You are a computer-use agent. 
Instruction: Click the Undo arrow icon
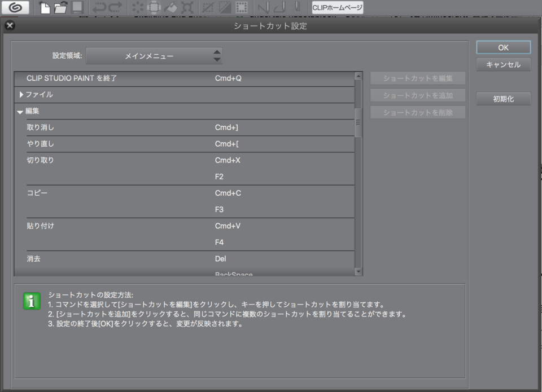(x=99, y=7)
